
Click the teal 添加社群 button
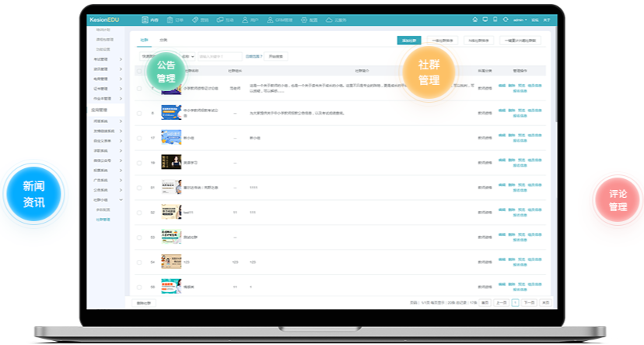click(408, 40)
